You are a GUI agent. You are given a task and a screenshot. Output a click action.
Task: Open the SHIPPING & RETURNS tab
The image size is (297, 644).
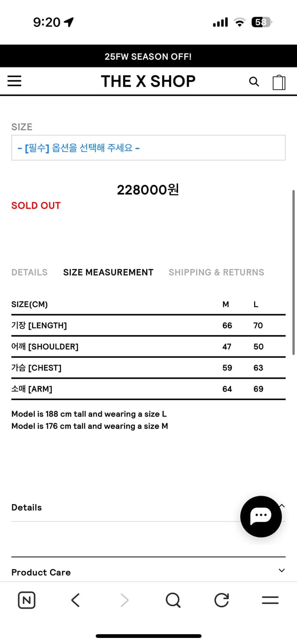click(216, 272)
